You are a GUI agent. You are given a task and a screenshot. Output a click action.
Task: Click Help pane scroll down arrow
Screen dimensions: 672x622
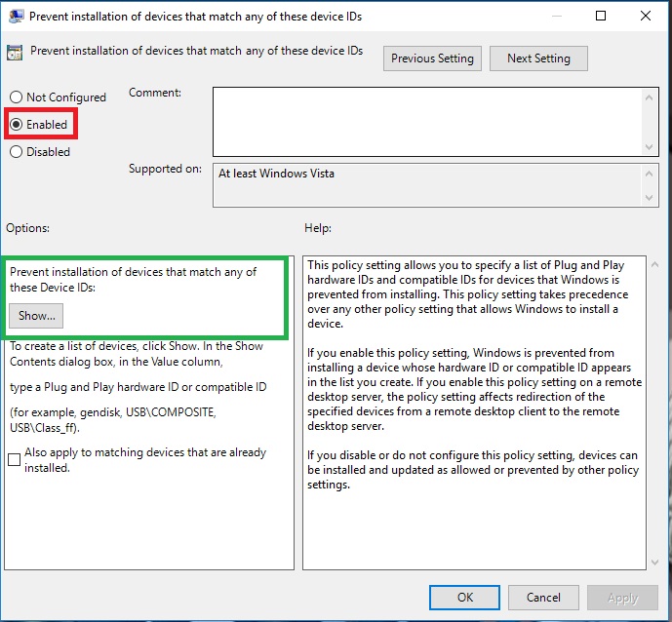point(654,562)
